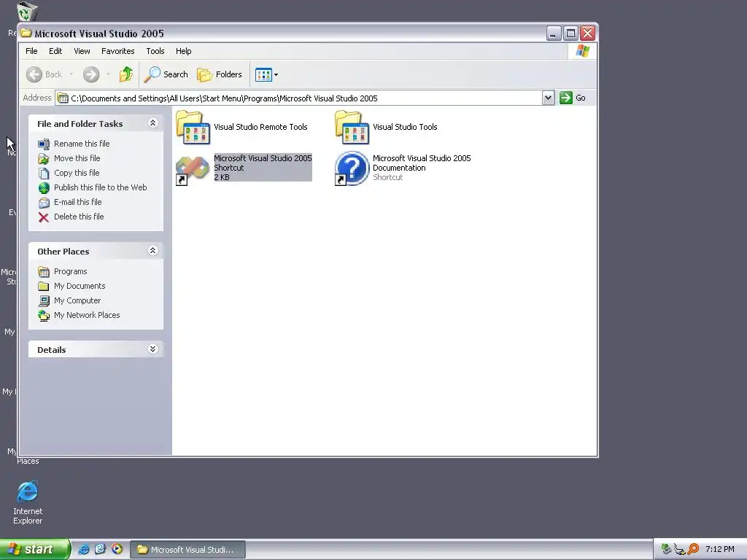Open the File menu

pyautogui.click(x=31, y=51)
